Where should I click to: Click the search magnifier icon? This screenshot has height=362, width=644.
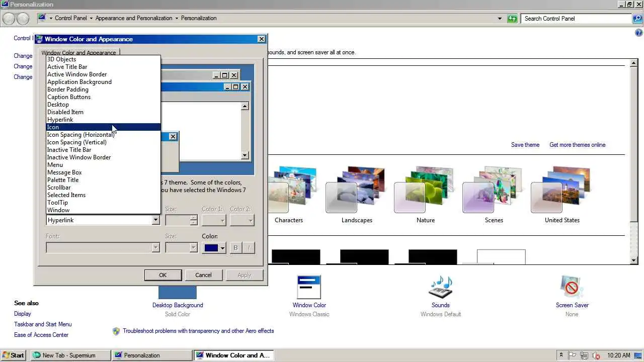click(637, 19)
